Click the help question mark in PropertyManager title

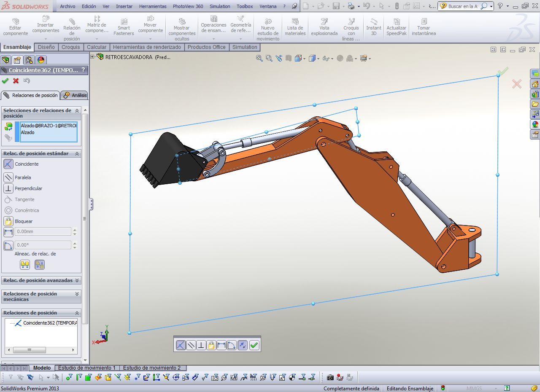[83, 70]
